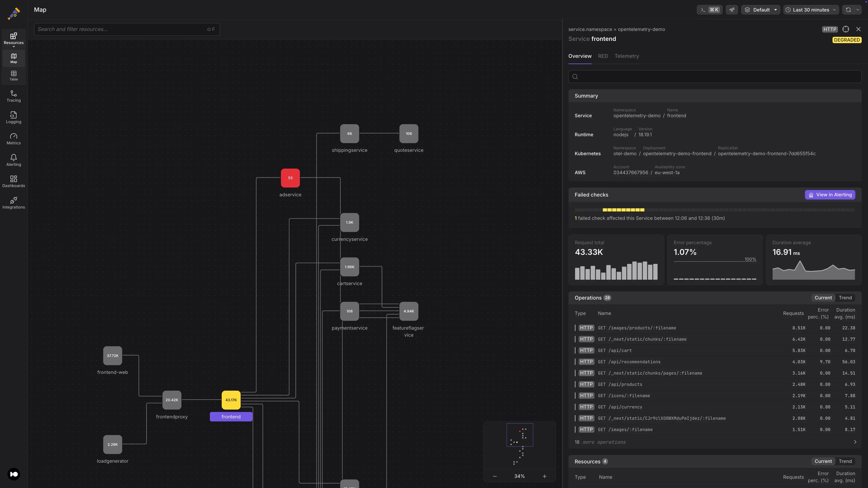Open the Tracing section

(14, 96)
